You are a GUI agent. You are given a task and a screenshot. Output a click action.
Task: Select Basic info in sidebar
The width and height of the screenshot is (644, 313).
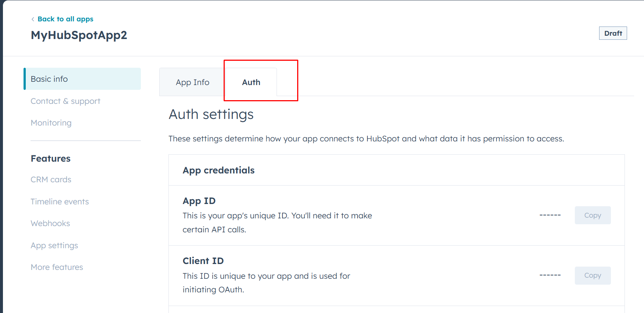[49, 79]
